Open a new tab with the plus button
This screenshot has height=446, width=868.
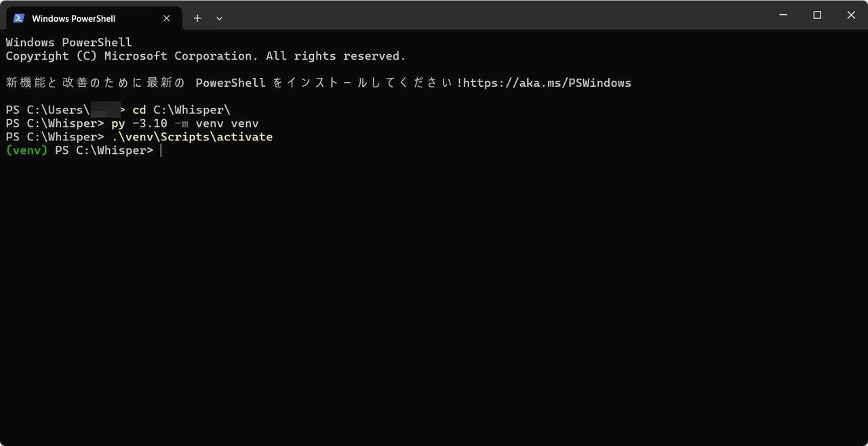tap(197, 18)
